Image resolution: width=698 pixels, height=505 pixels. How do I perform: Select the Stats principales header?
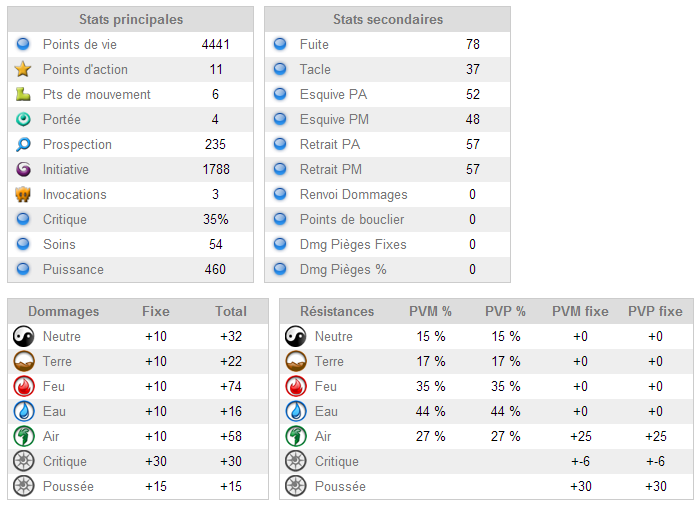tap(131, 19)
